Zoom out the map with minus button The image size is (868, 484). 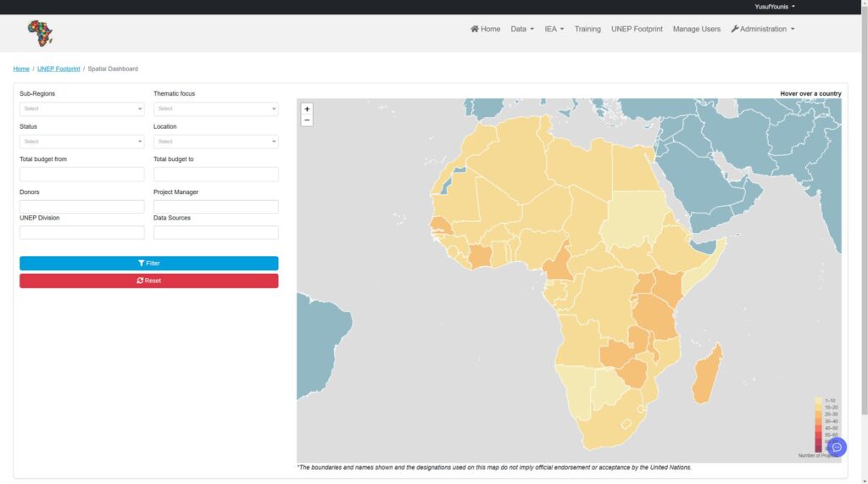coord(307,120)
